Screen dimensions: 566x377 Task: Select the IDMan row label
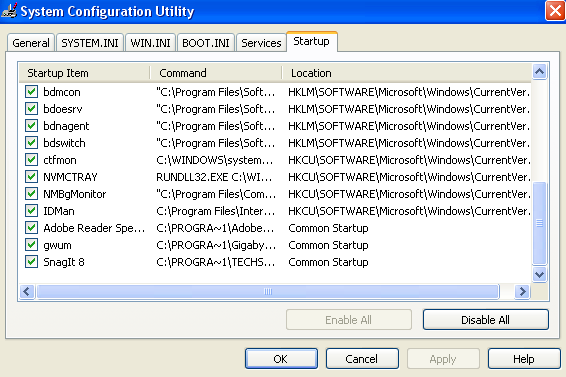tap(59, 211)
